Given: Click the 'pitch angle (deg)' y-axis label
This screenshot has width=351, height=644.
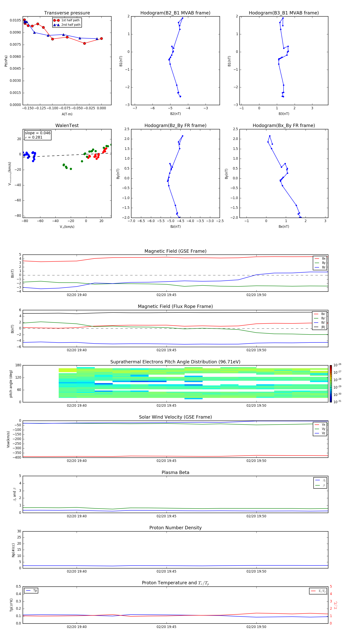Looking at the screenshot, I should coord(11,384).
